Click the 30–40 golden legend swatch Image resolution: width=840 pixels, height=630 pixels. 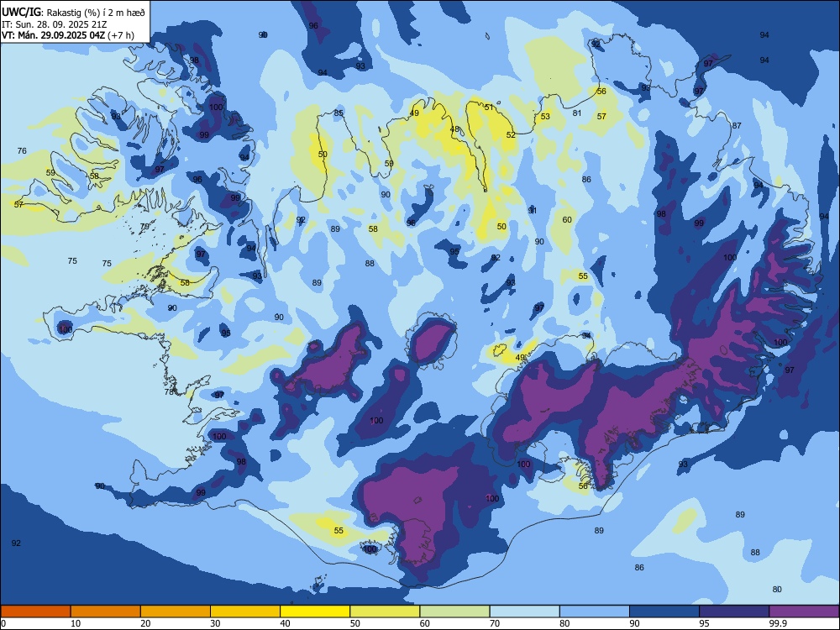coord(245,612)
